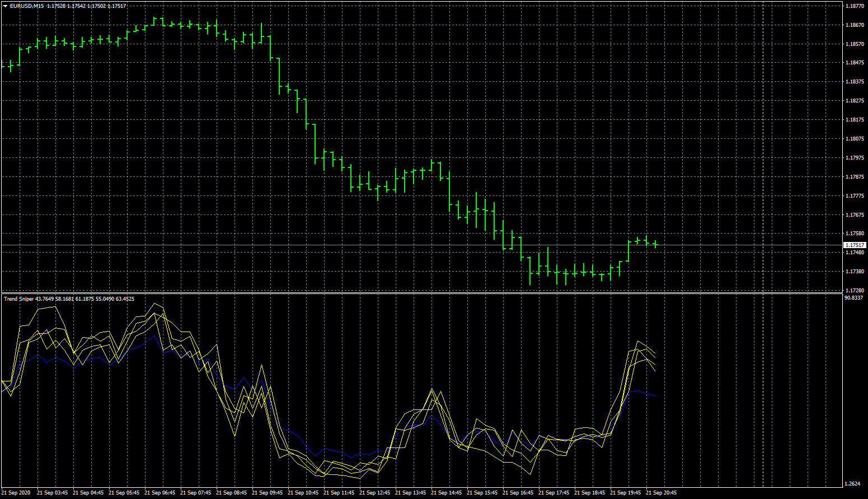
Task: Click the 21 Sep 11:45 time label
Action: tap(339, 493)
